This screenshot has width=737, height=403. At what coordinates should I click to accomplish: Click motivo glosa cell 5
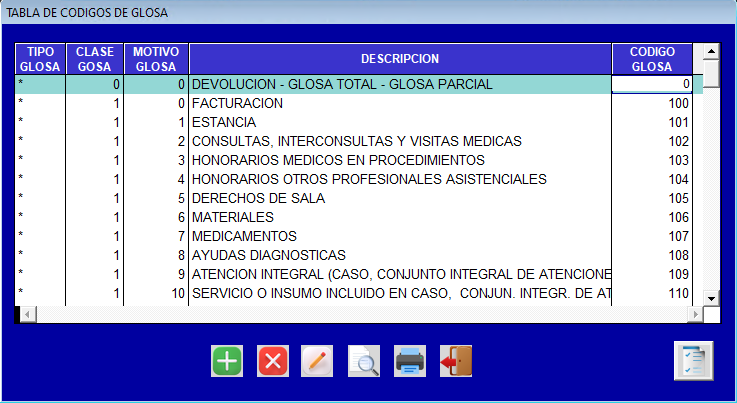coord(156,198)
